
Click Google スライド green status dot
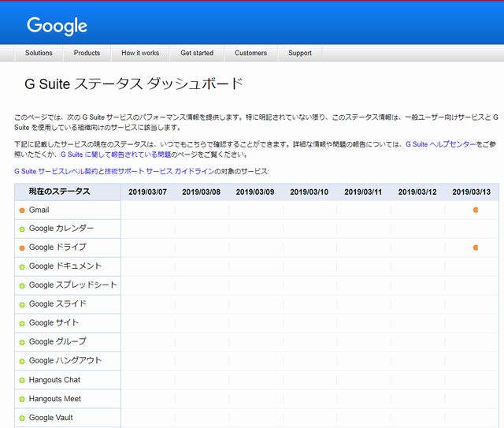[x=22, y=305]
